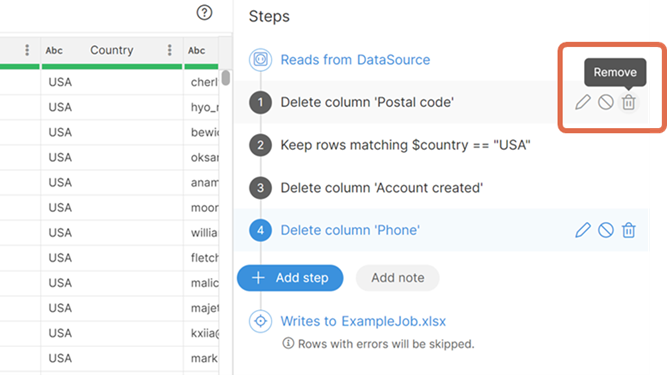
Task: Disable the 'Delete column Postal code' step
Action: (606, 102)
